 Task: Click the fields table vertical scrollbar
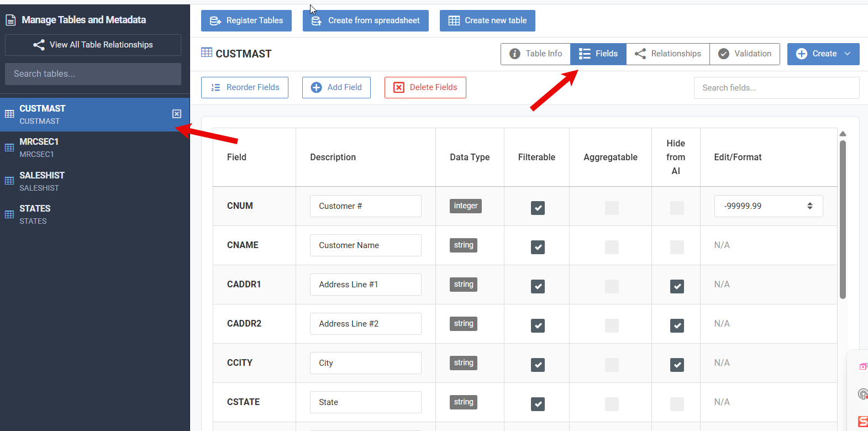point(843,219)
